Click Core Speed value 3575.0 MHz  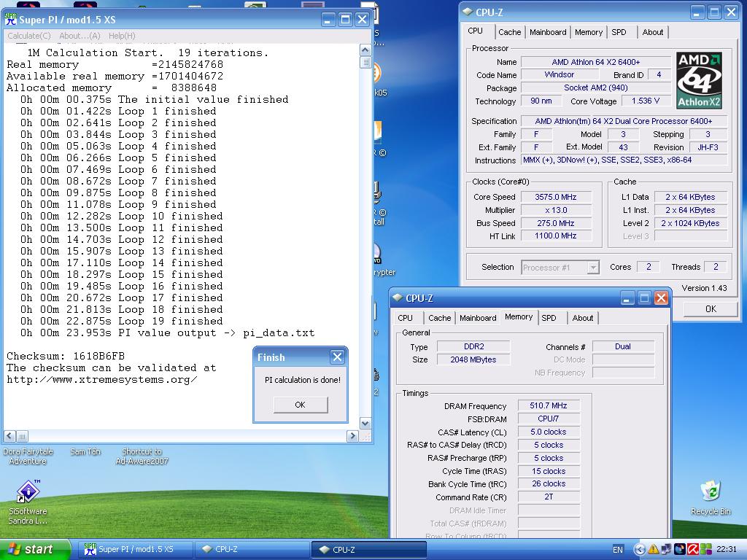(556, 197)
